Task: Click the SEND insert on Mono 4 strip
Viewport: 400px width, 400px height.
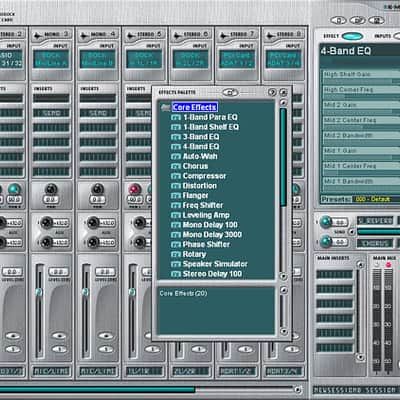Action: point(98,113)
